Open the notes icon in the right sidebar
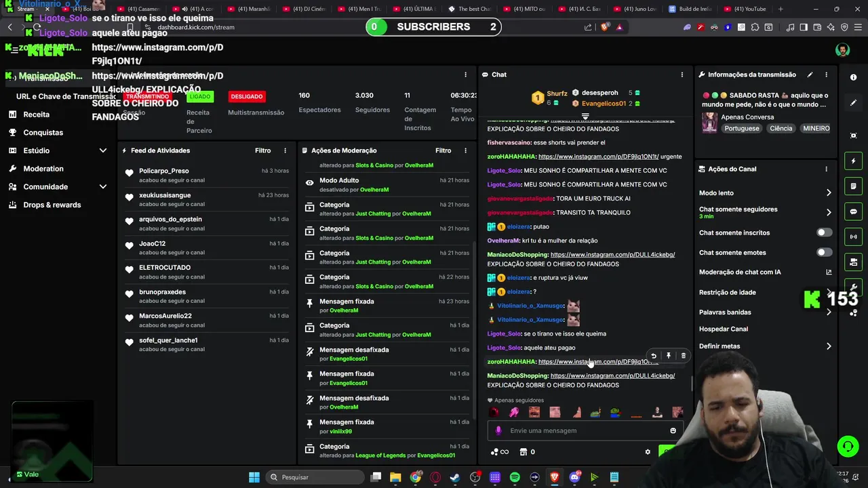The width and height of the screenshot is (868, 488). pos(853,186)
